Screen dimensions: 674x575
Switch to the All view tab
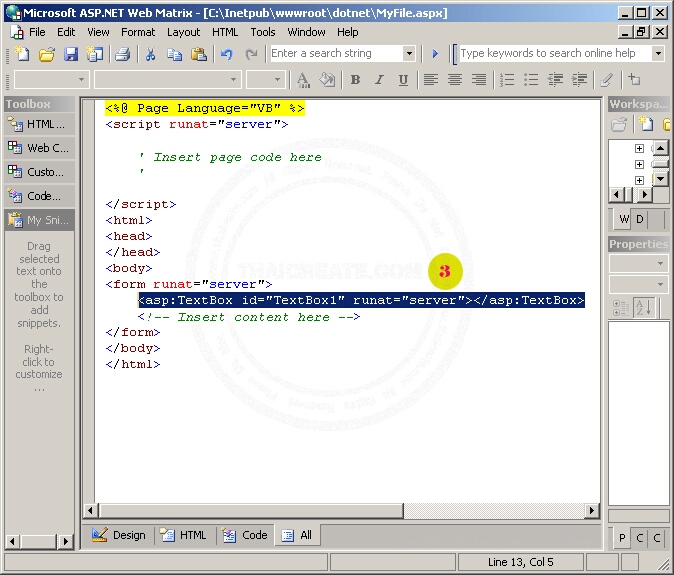[x=297, y=535]
